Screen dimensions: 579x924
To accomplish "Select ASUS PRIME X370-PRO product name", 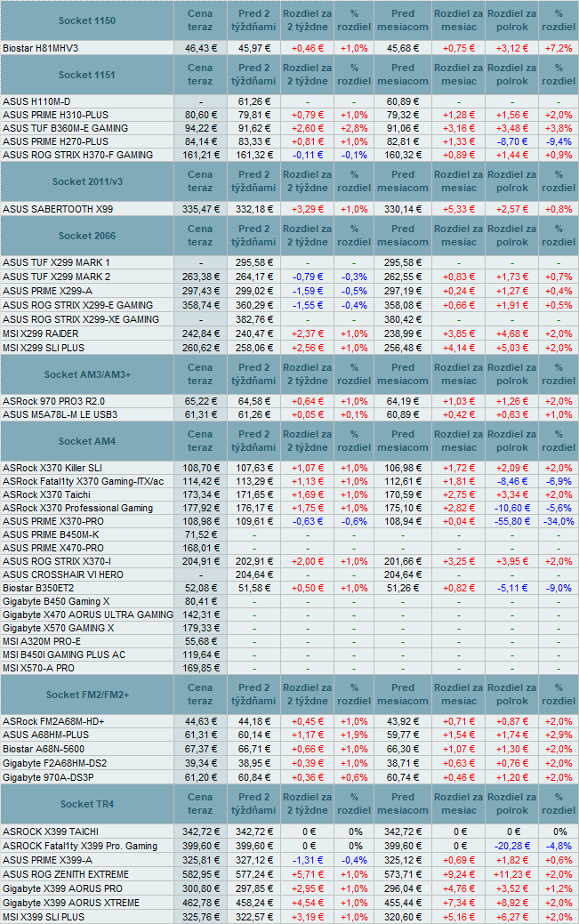I will coord(53,521).
